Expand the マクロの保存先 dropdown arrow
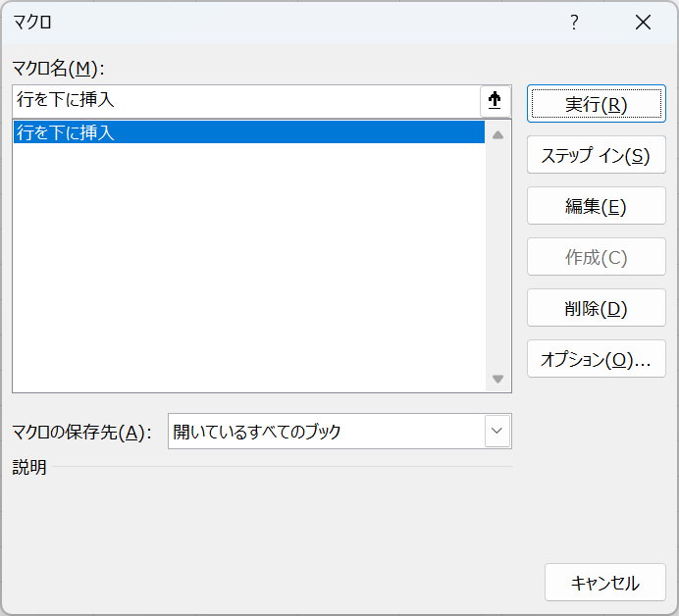The image size is (679, 616). (x=497, y=431)
